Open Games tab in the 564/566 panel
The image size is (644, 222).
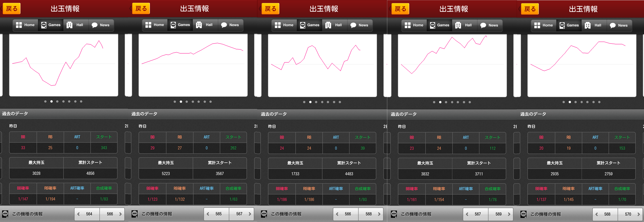click(51, 25)
